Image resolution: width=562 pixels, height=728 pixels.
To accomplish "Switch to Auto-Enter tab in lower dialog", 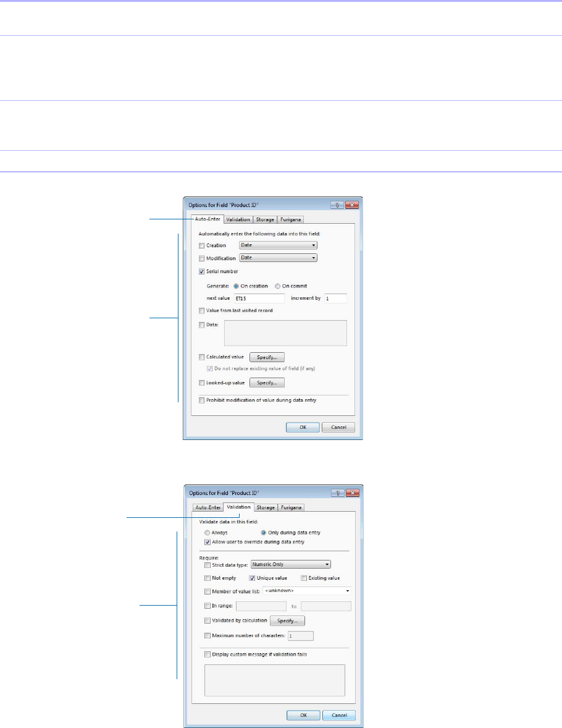I will 208,507.
